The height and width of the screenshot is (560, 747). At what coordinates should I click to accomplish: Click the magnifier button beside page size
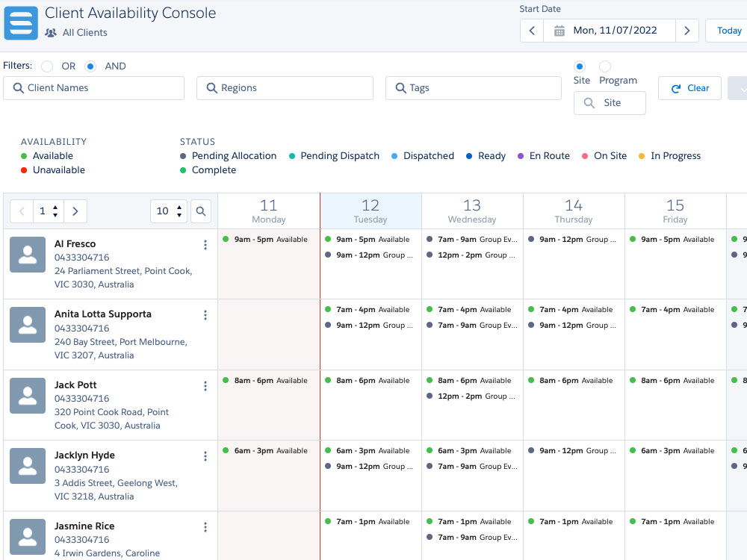200,211
